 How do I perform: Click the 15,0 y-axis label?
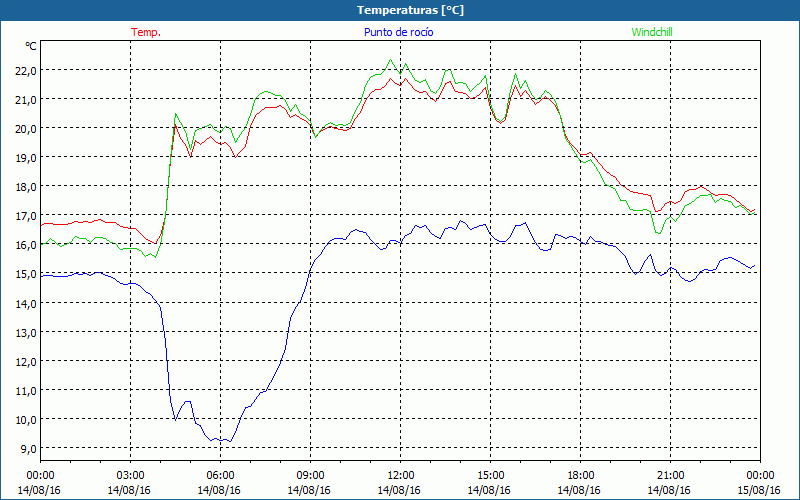[26, 274]
